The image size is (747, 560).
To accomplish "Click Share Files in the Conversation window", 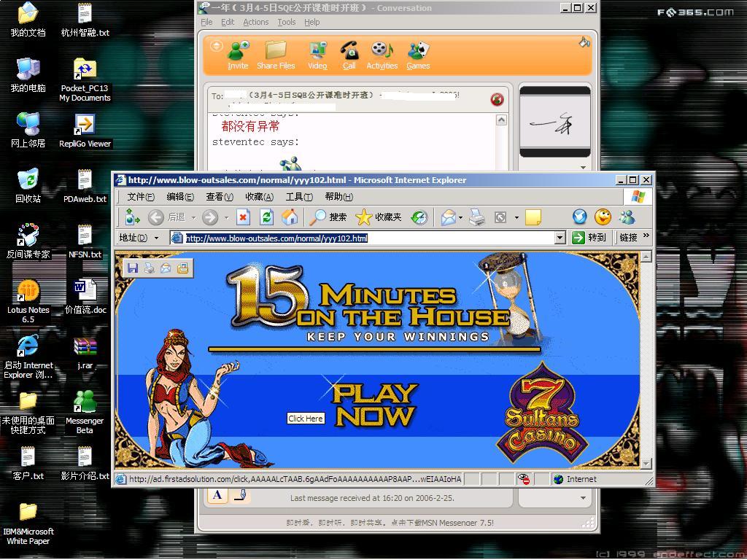I will pyautogui.click(x=276, y=55).
